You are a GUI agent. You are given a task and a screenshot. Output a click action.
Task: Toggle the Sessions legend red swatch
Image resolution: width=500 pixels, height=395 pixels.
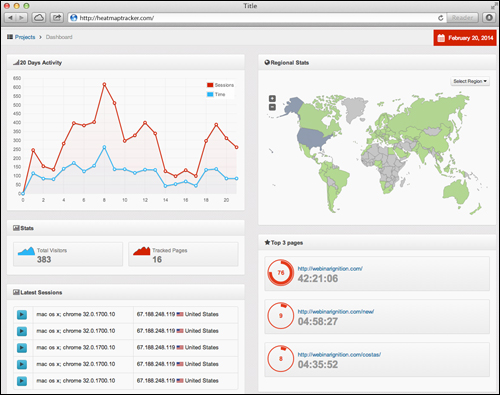(210, 85)
